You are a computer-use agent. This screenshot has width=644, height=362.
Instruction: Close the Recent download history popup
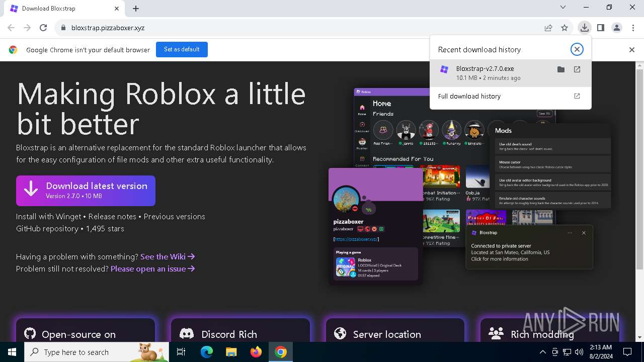(x=577, y=49)
